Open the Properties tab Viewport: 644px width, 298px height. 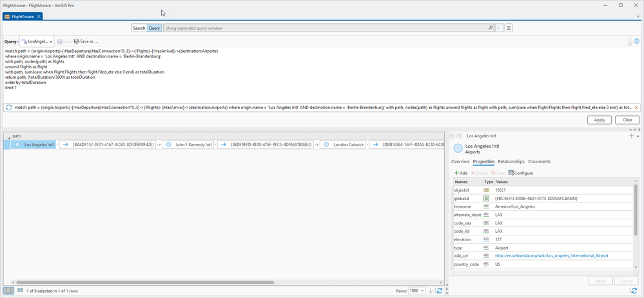point(484,161)
